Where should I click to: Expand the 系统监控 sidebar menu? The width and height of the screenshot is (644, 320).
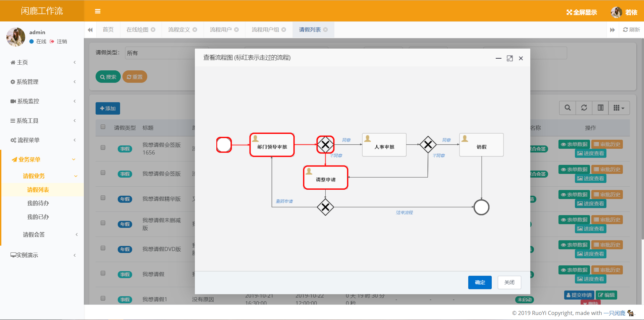coord(42,101)
